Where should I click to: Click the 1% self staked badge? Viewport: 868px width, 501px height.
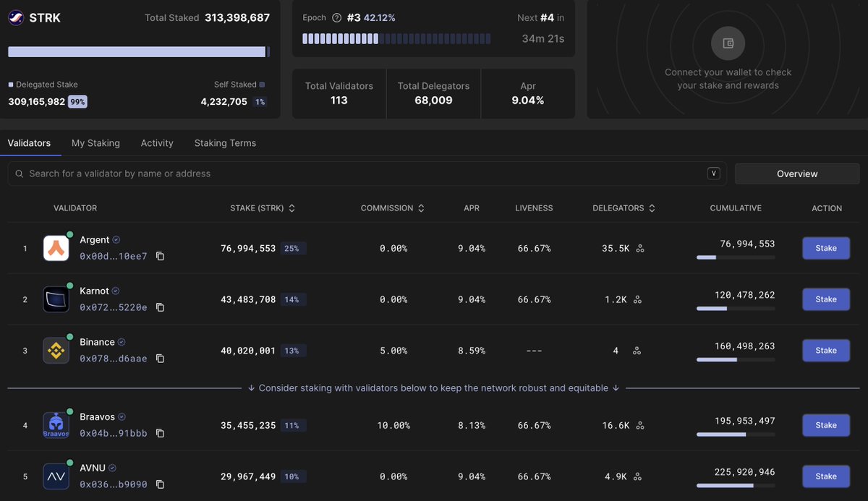point(260,102)
